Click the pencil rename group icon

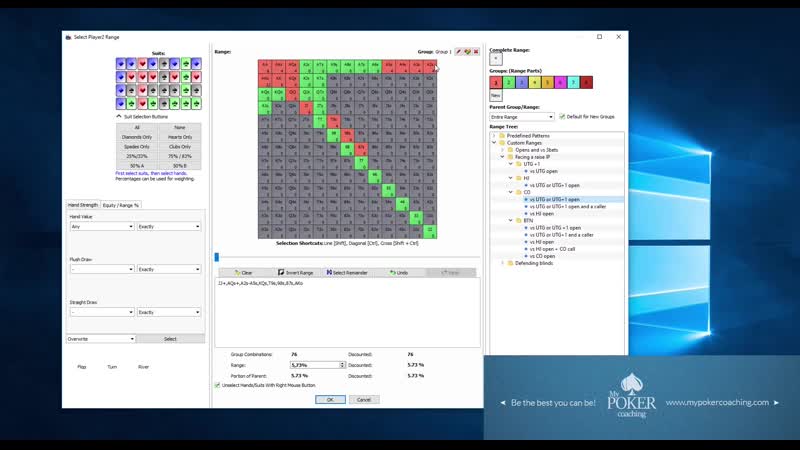click(458, 52)
